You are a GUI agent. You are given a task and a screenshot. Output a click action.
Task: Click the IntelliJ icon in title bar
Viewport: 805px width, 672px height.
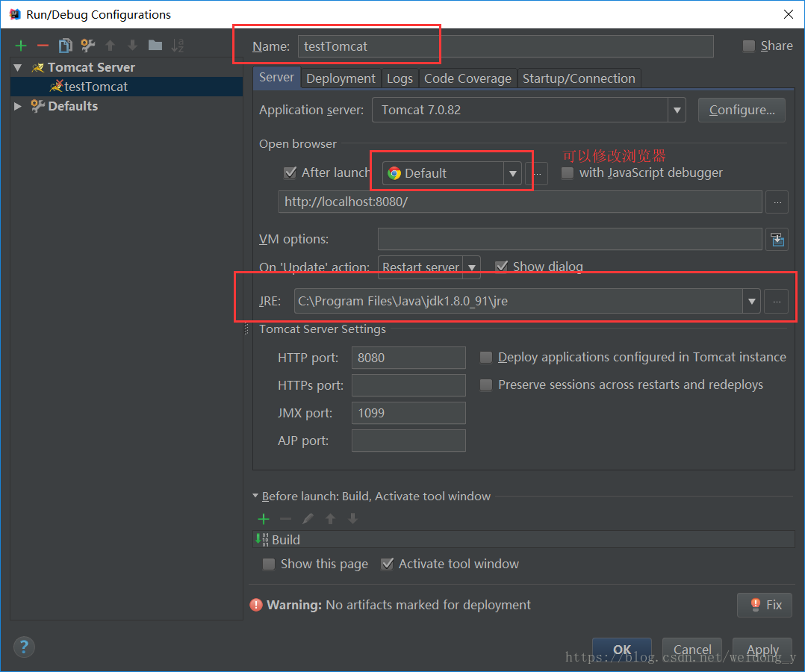coord(15,14)
